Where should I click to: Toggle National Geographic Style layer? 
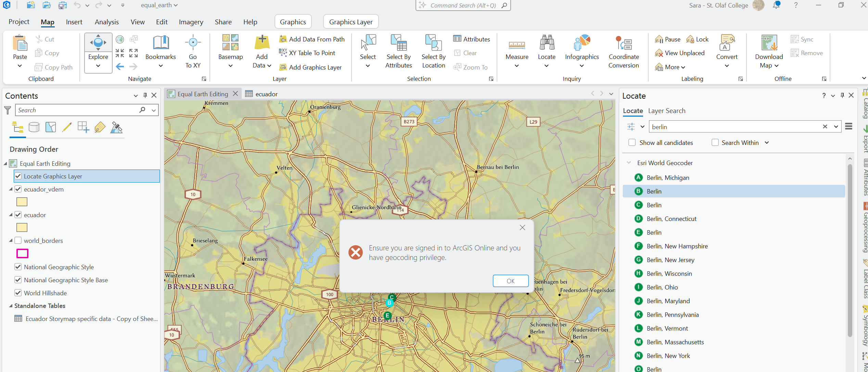pos(18,267)
